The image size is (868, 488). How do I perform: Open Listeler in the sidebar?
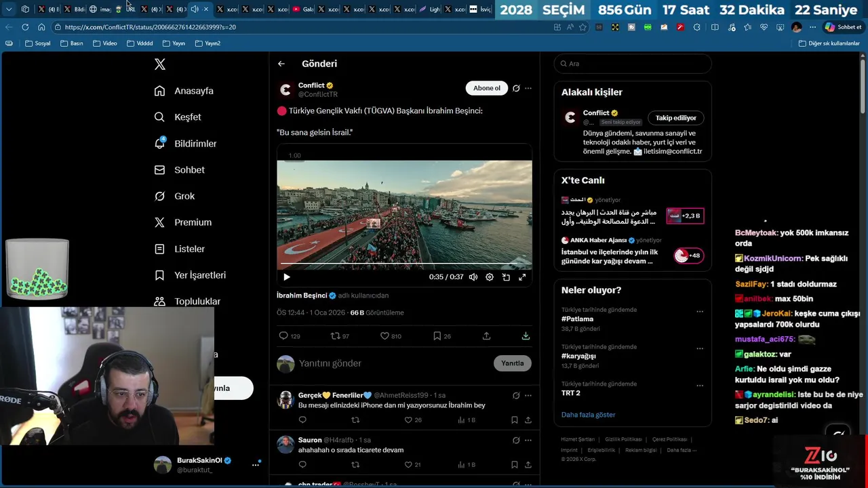click(x=179, y=249)
